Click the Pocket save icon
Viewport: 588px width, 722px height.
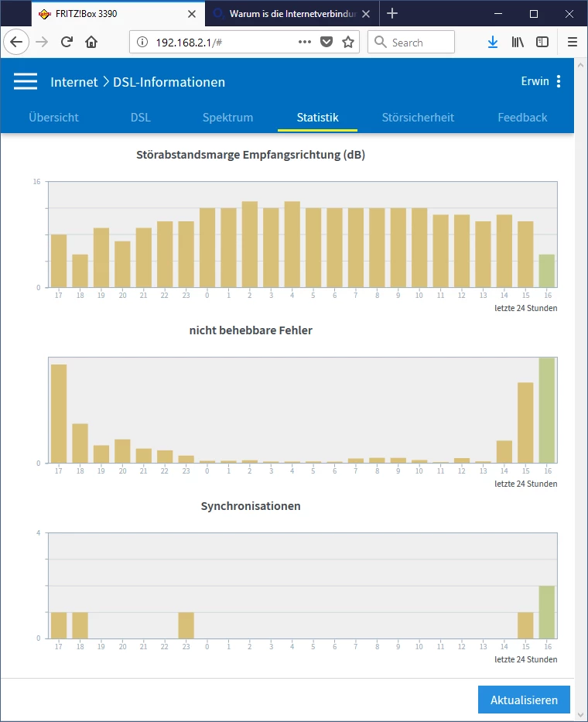pyautogui.click(x=326, y=43)
